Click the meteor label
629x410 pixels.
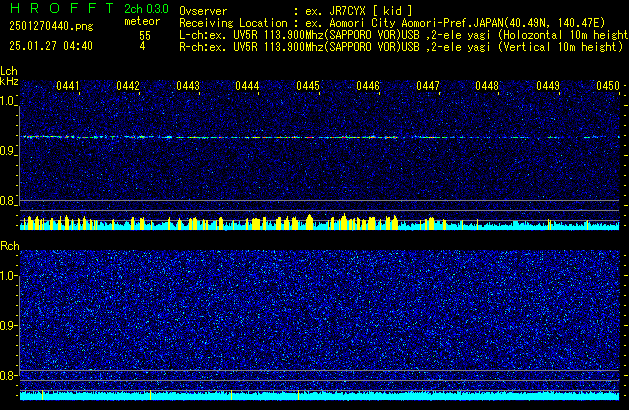tap(142, 21)
